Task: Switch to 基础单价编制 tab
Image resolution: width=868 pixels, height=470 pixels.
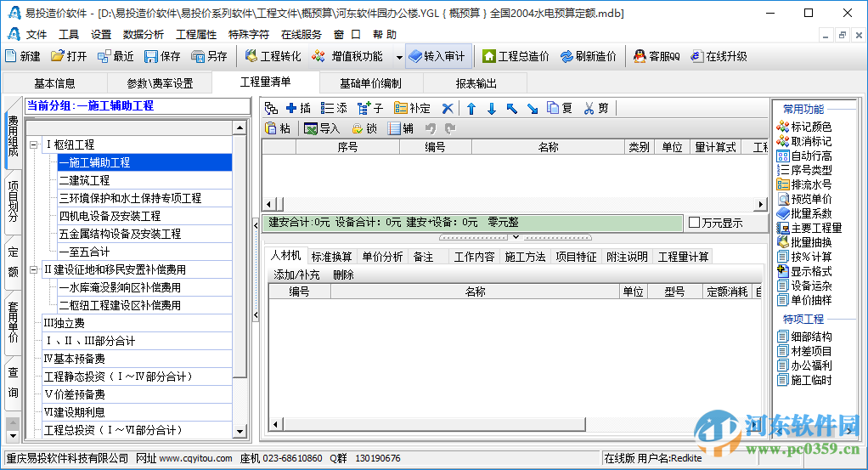Action: (x=370, y=83)
